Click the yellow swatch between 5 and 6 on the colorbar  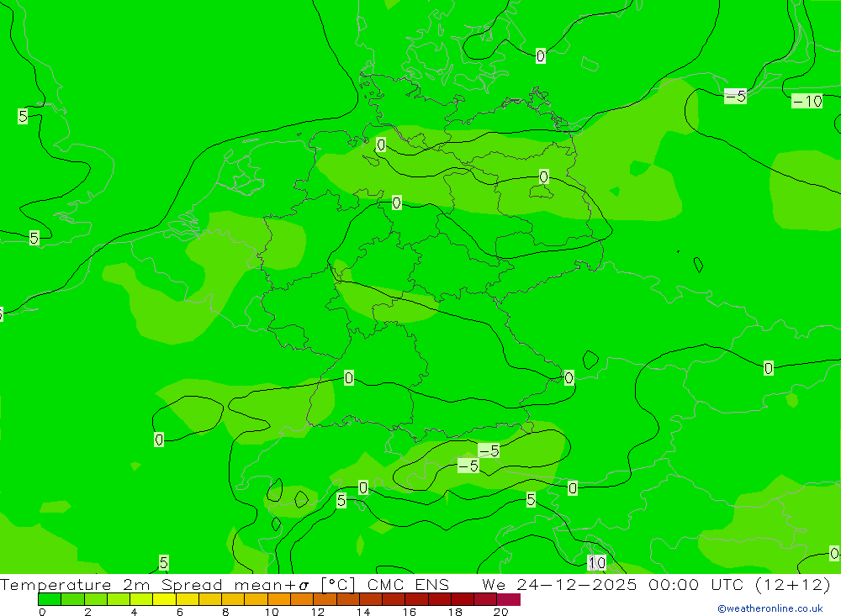click(164, 599)
